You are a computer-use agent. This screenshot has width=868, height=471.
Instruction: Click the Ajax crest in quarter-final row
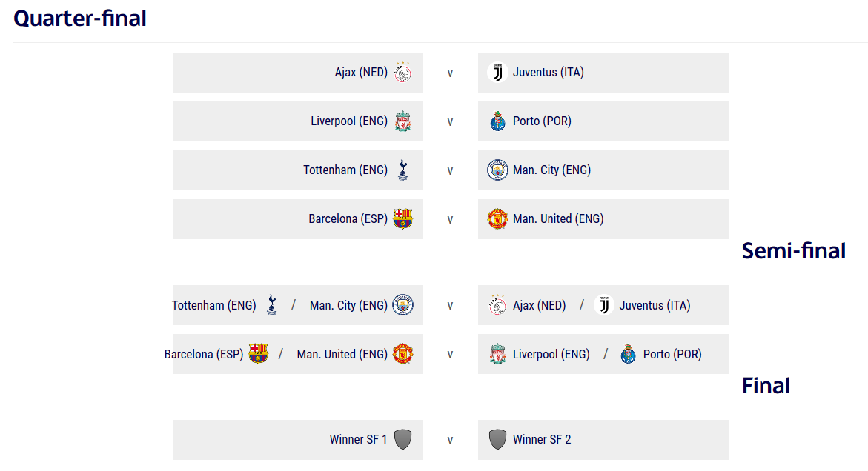click(x=402, y=73)
